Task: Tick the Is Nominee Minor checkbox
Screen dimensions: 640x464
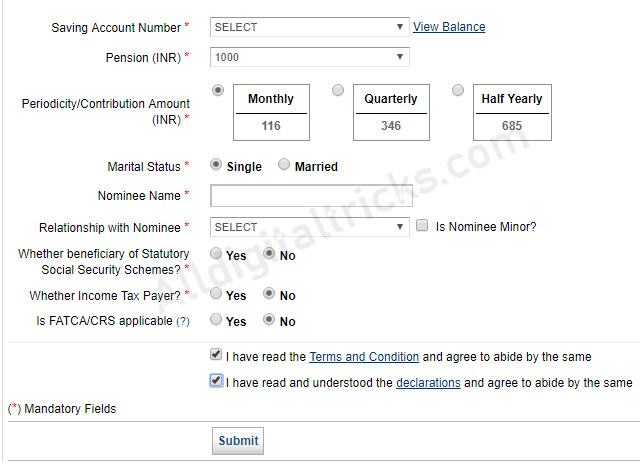Action: [x=422, y=226]
